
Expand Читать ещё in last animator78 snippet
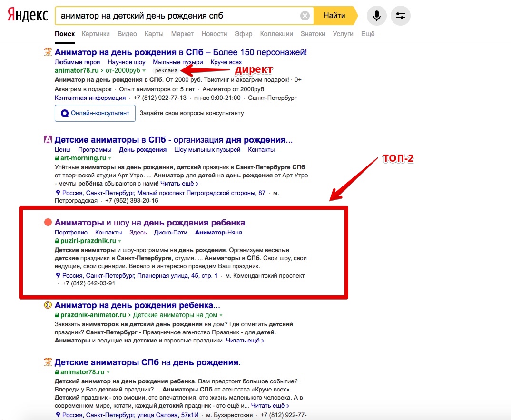[x=270, y=406]
